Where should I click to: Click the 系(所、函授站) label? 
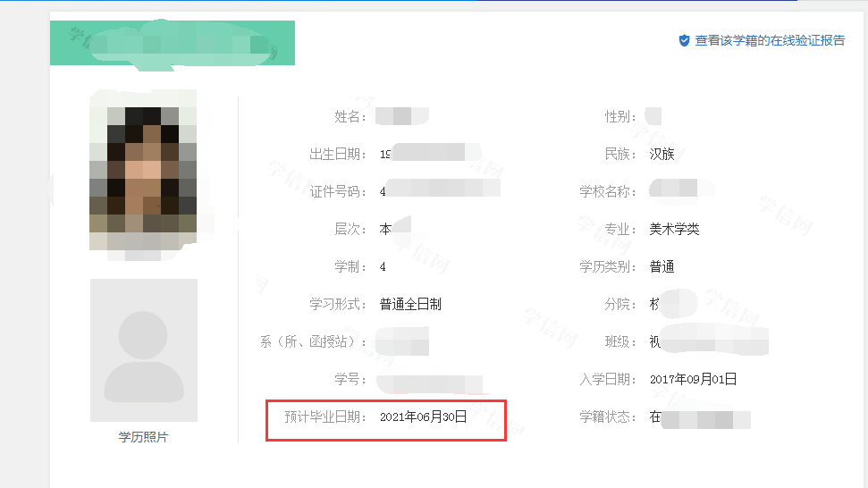pyautogui.click(x=314, y=342)
